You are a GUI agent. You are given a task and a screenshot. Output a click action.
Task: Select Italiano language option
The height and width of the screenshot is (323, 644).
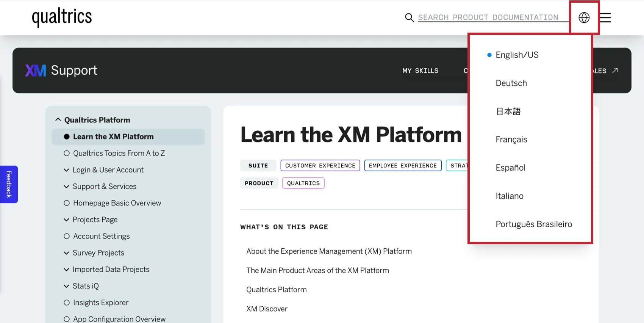[x=510, y=196]
